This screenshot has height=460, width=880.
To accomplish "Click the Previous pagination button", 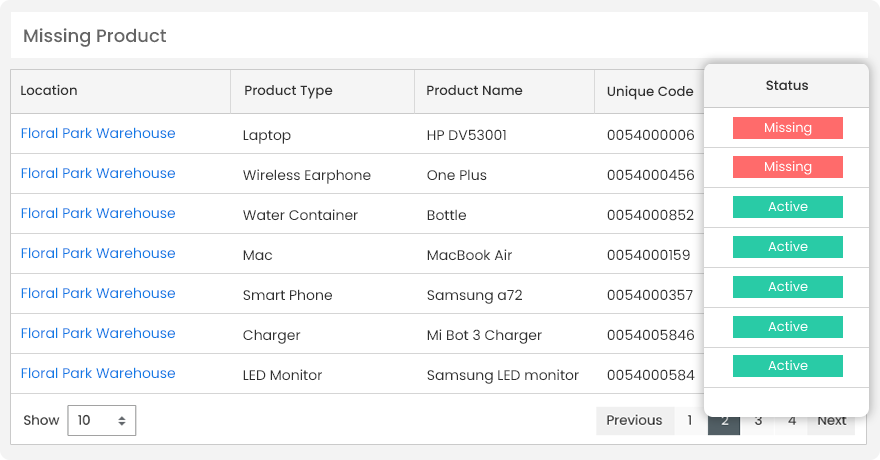I will (634, 420).
